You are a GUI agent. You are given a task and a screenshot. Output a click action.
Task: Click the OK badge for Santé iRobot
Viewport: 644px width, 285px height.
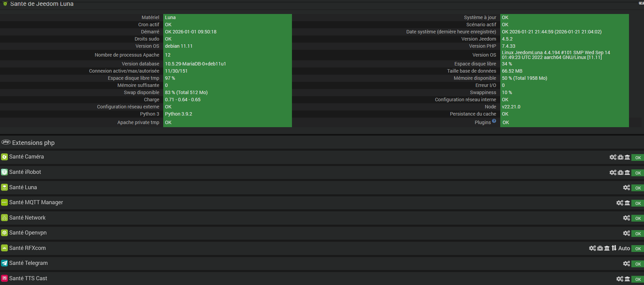[638, 173]
